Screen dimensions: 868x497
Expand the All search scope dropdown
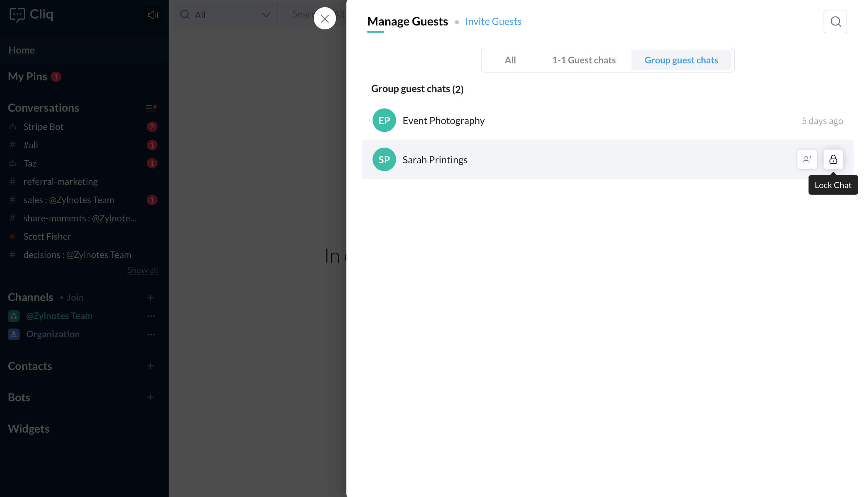click(x=266, y=15)
